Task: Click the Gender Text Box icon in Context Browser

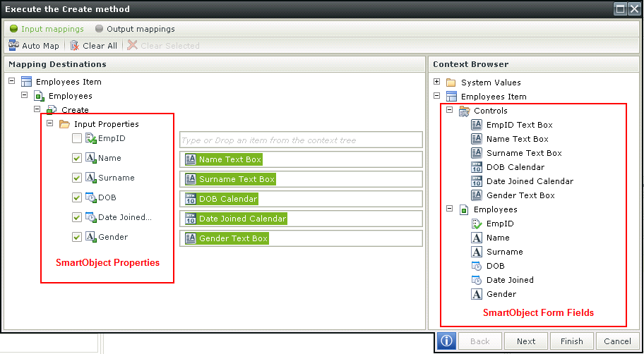Action: tap(477, 195)
